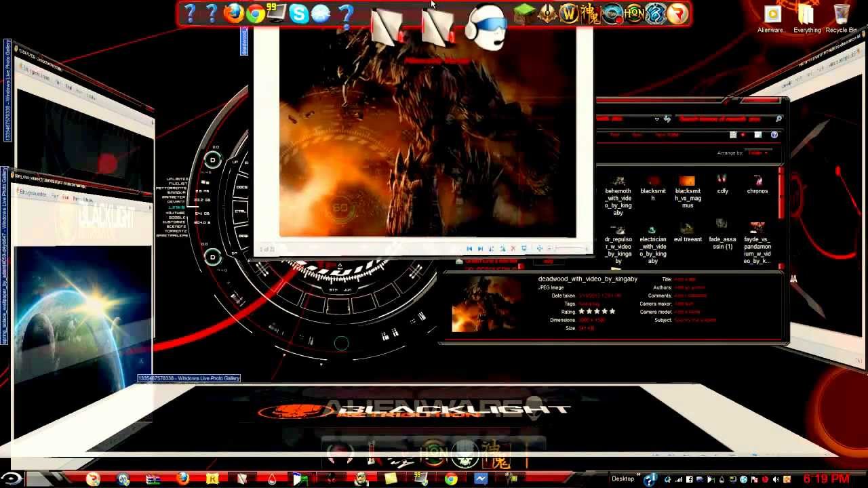Image resolution: width=868 pixels, height=488 pixels.
Task: Click New folder in Explorer toolbar
Action: (668, 135)
